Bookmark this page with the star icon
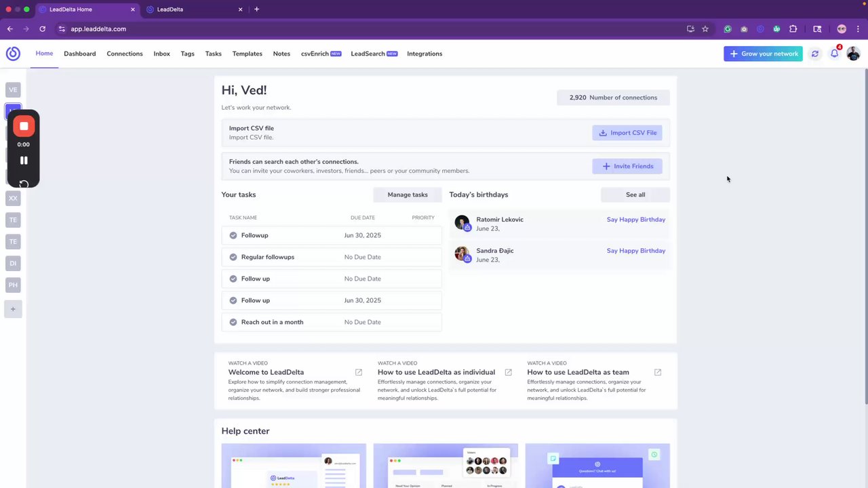The height and width of the screenshot is (488, 868). [705, 29]
